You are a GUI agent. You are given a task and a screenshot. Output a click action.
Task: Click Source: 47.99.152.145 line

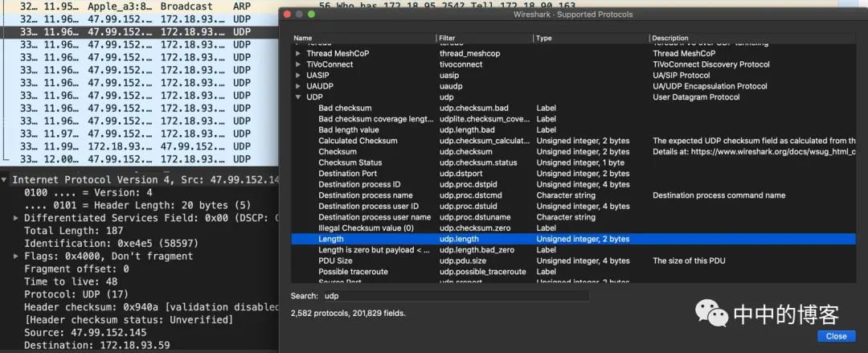tap(85, 333)
